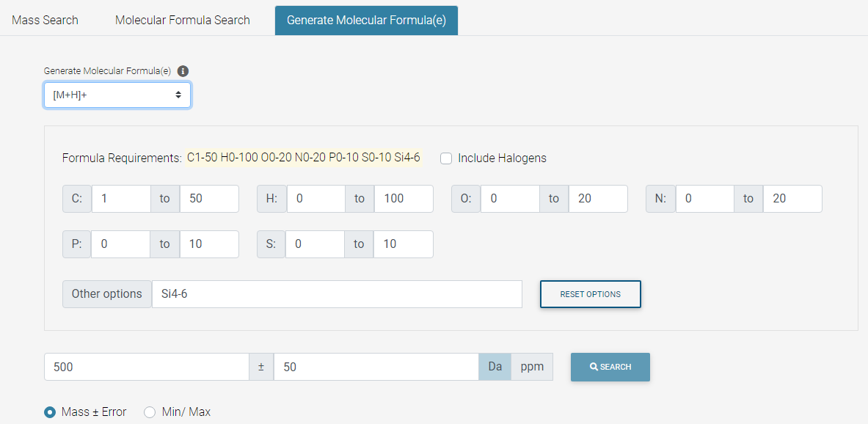Focus the hydrogen maximum field containing 100
Image resolution: width=868 pixels, height=424 pixels.
point(404,199)
